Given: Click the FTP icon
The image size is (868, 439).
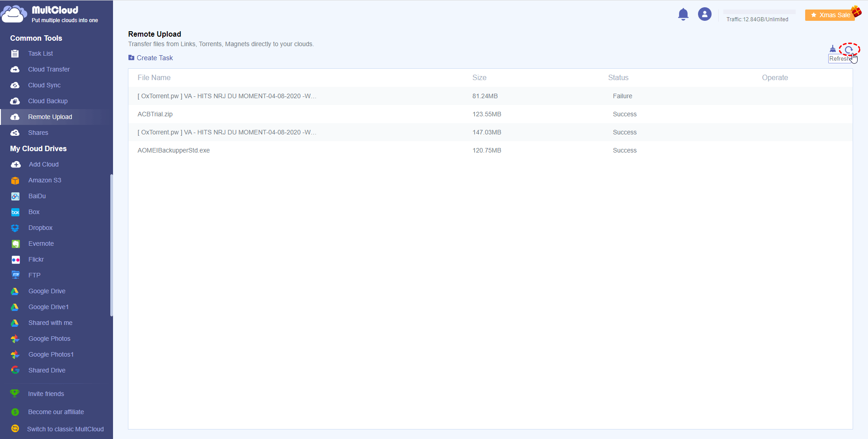Looking at the screenshot, I should (15, 275).
